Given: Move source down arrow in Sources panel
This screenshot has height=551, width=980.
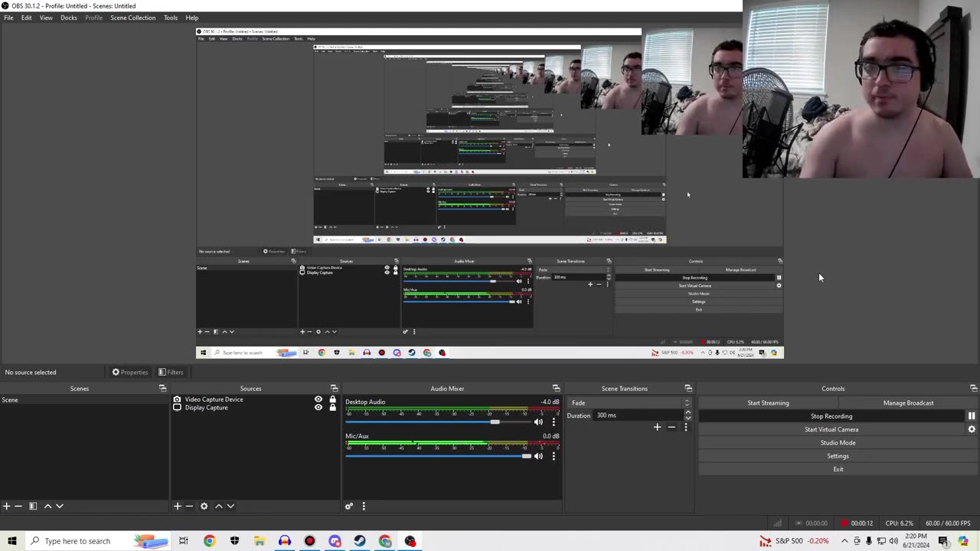Looking at the screenshot, I should 230,506.
